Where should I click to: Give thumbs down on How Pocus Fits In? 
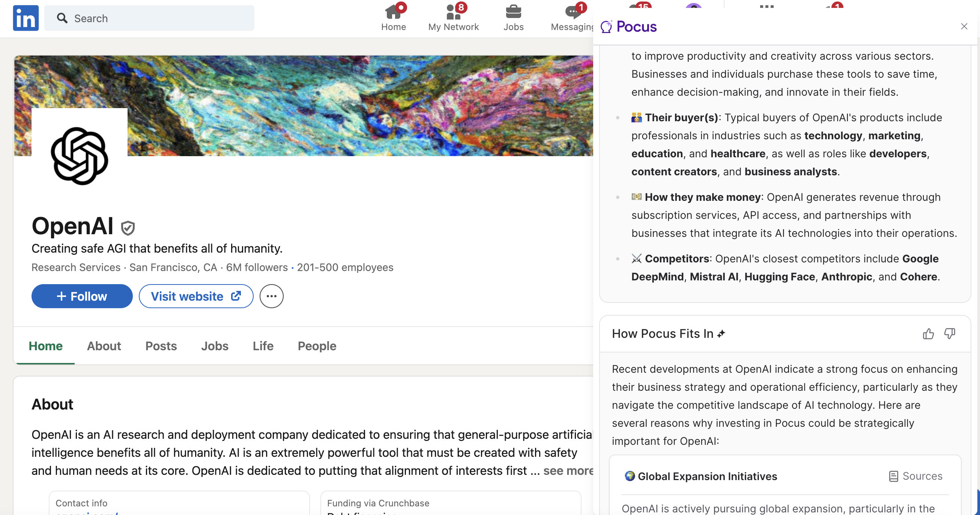(950, 334)
